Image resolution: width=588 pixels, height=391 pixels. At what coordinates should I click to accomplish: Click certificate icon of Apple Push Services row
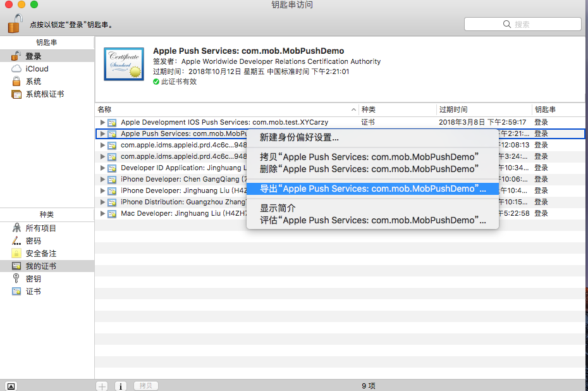[x=112, y=133]
